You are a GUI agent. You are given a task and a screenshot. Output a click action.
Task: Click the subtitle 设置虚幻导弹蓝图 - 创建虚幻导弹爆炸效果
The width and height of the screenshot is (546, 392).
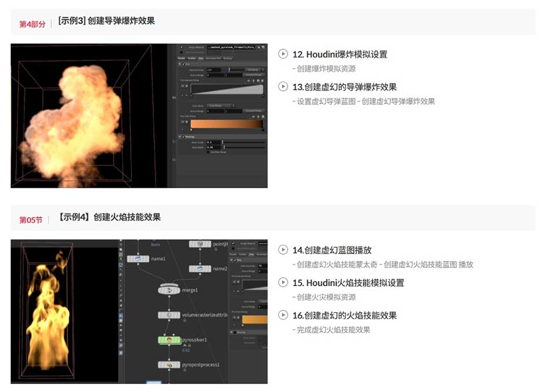coord(366,102)
